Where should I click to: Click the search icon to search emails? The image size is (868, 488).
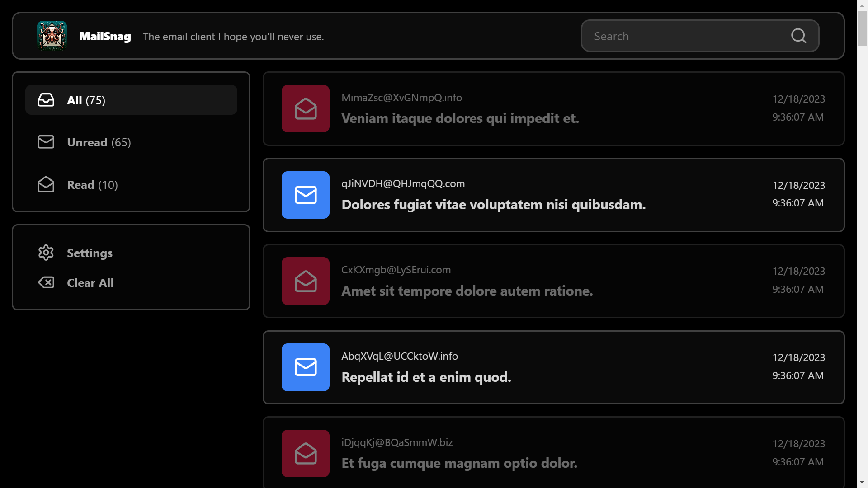coord(799,36)
